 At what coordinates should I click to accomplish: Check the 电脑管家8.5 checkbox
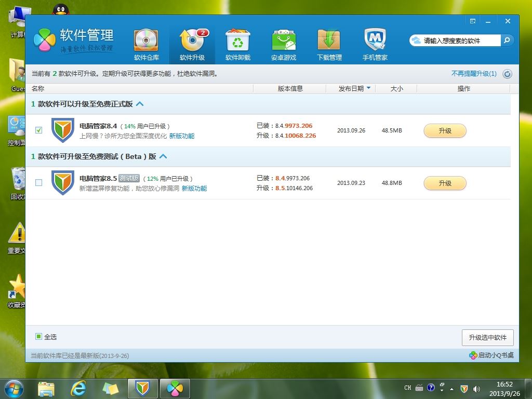coord(38,183)
